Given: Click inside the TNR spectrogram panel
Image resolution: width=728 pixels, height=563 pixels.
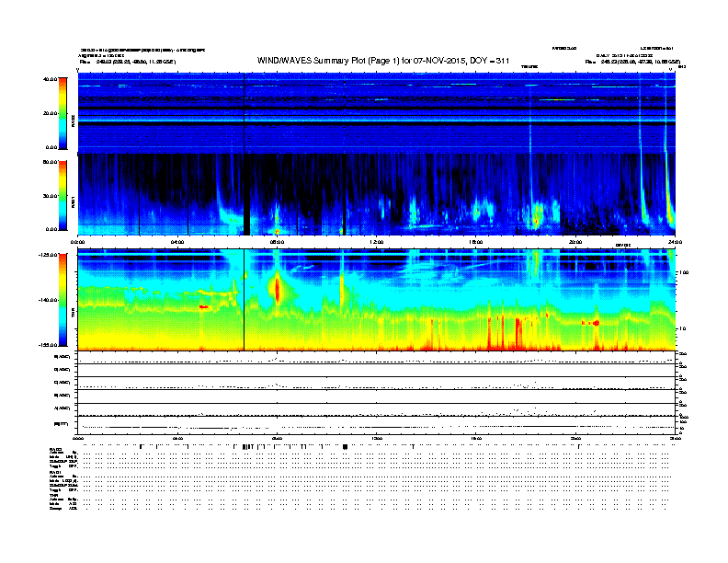Looking at the screenshot, I should pos(377,300).
